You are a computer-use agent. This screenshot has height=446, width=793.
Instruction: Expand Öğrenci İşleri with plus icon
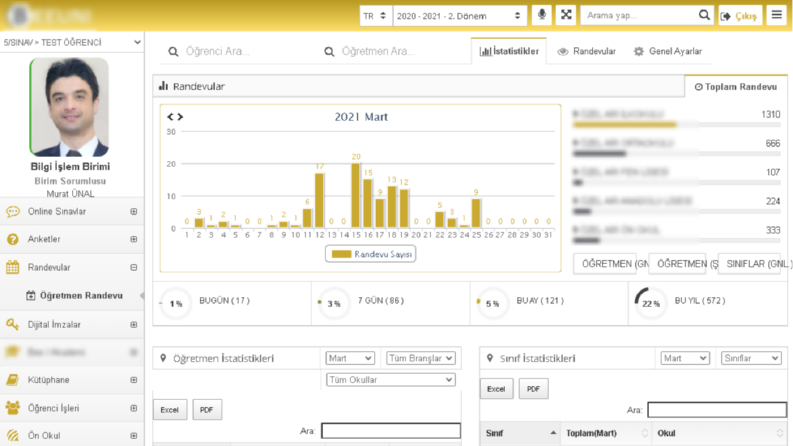pyautogui.click(x=134, y=408)
